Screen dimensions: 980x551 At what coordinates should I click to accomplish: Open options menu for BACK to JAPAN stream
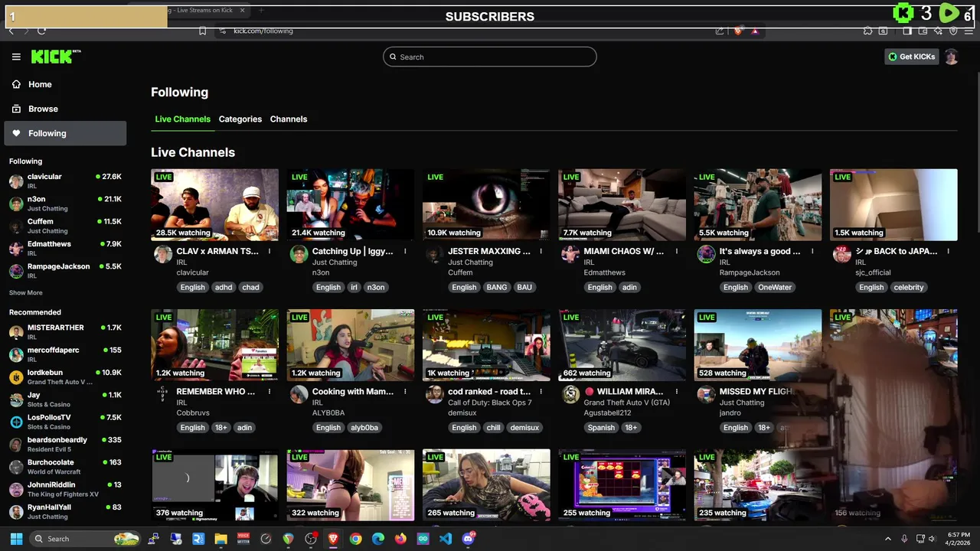pos(948,251)
